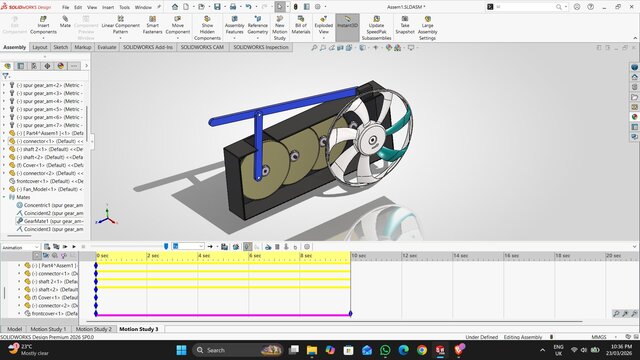This screenshot has height=360, width=640.
Task: Click Insert Components in Assembly ribbon
Action: (x=43, y=25)
